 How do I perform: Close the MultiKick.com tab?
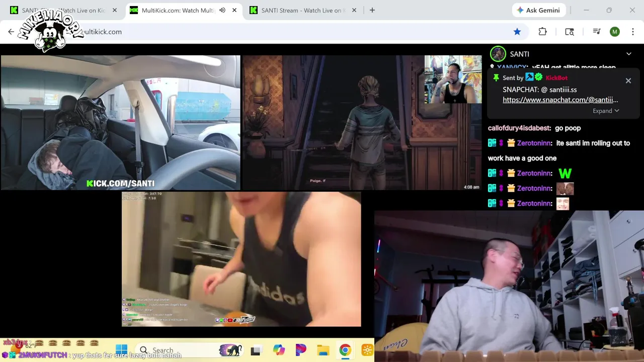pos(234,10)
